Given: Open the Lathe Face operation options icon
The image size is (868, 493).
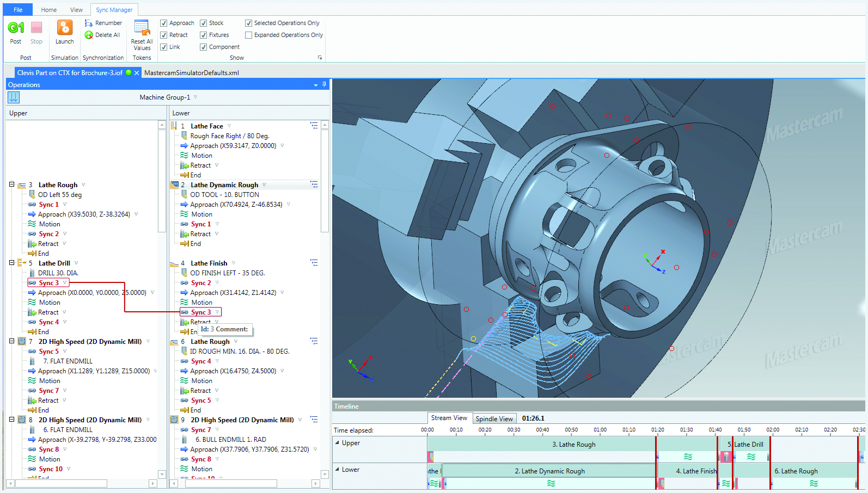Looking at the screenshot, I should coord(314,126).
